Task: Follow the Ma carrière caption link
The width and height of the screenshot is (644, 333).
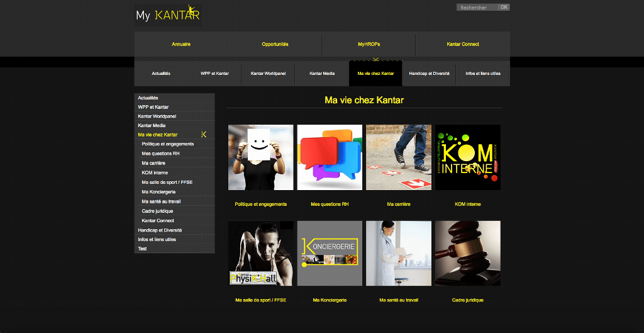Action: 399,205
